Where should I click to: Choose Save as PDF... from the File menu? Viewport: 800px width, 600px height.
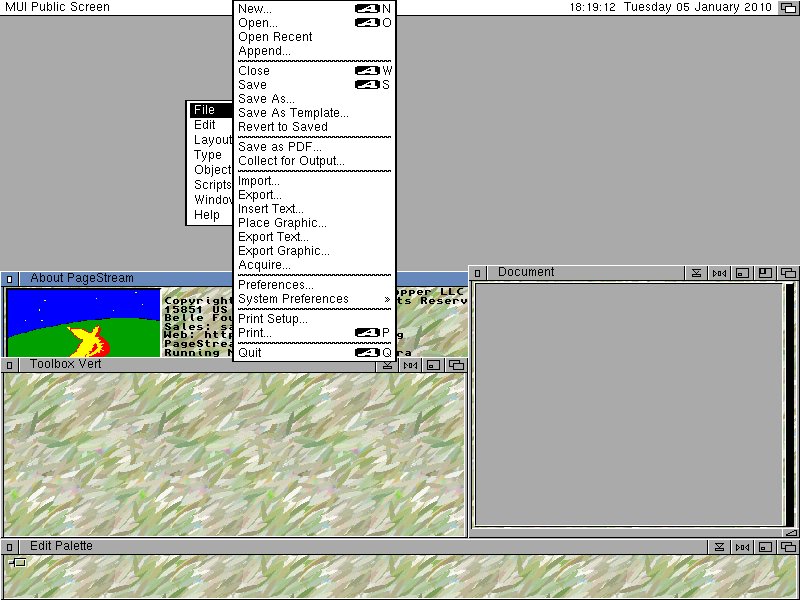coord(280,147)
